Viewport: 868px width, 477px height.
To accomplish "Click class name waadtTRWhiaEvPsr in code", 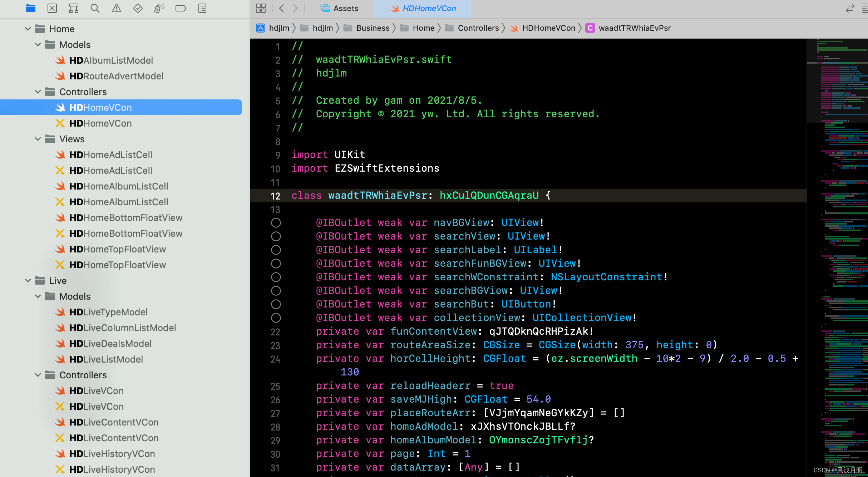I will click(x=378, y=195).
